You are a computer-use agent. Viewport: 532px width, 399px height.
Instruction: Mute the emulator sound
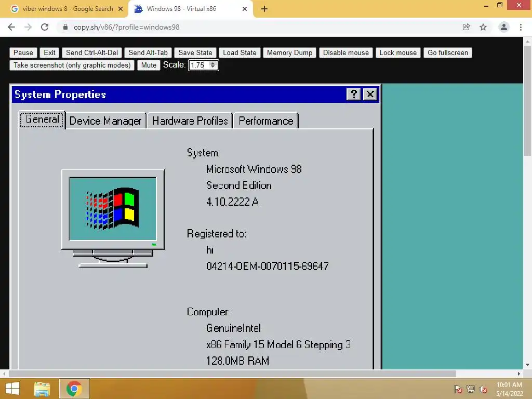[149, 65]
